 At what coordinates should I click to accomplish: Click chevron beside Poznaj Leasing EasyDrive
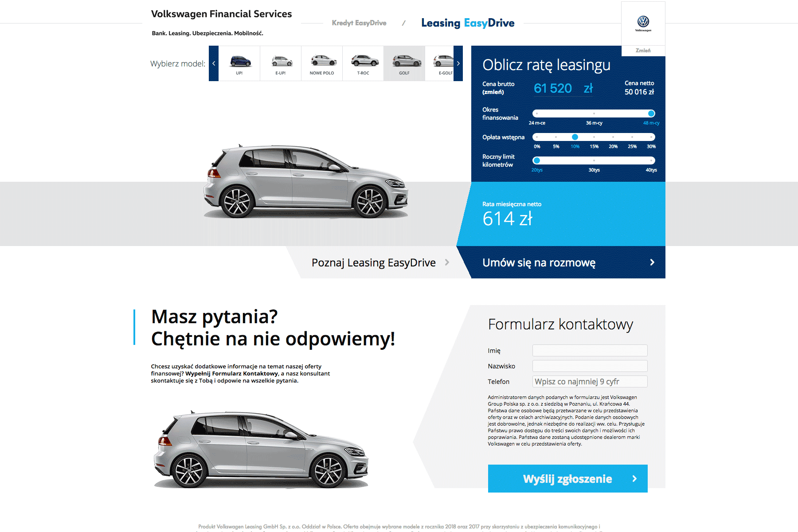pyautogui.click(x=447, y=262)
